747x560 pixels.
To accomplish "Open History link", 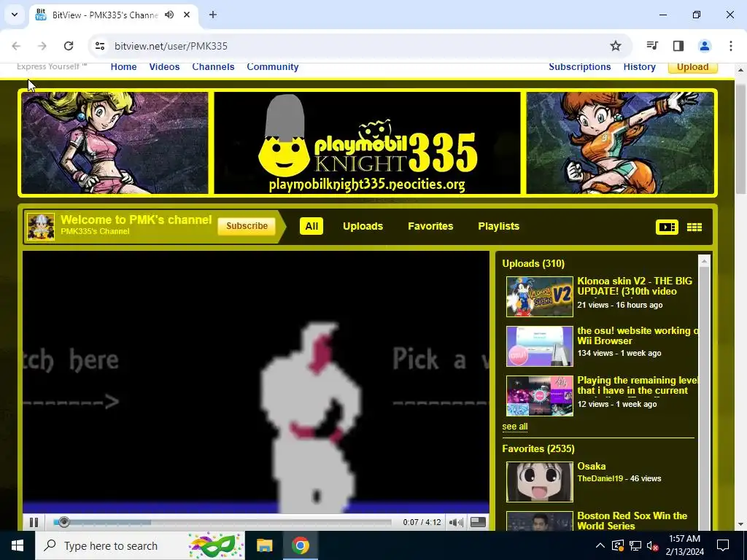I will click(x=639, y=67).
